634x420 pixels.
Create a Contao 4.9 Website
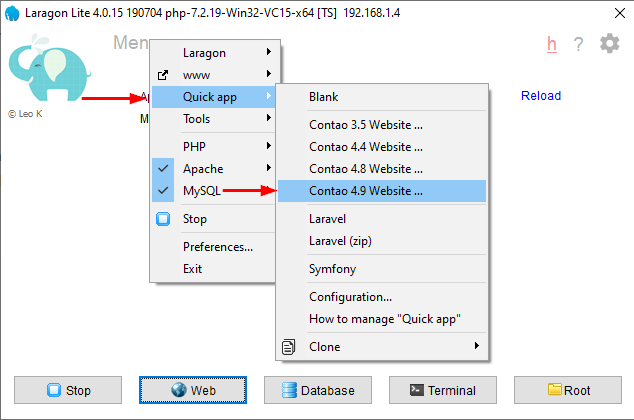pos(382,191)
